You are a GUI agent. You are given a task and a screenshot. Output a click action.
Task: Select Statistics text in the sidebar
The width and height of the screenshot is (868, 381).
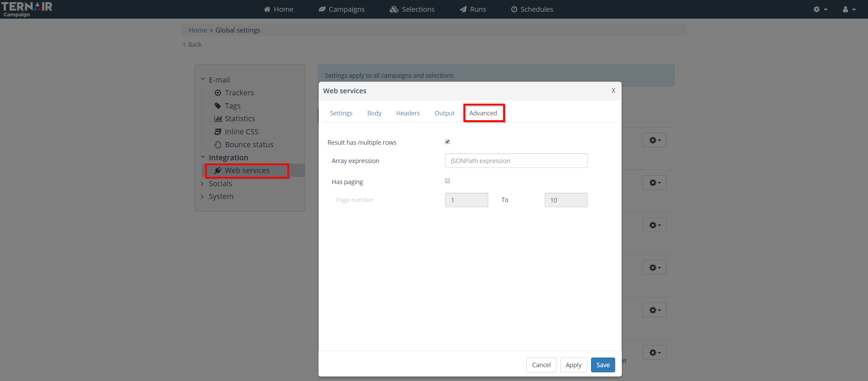tap(240, 118)
